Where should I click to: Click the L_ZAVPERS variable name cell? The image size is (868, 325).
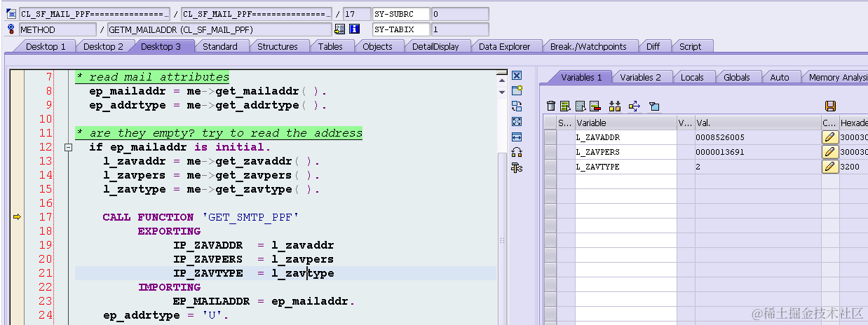click(x=625, y=152)
